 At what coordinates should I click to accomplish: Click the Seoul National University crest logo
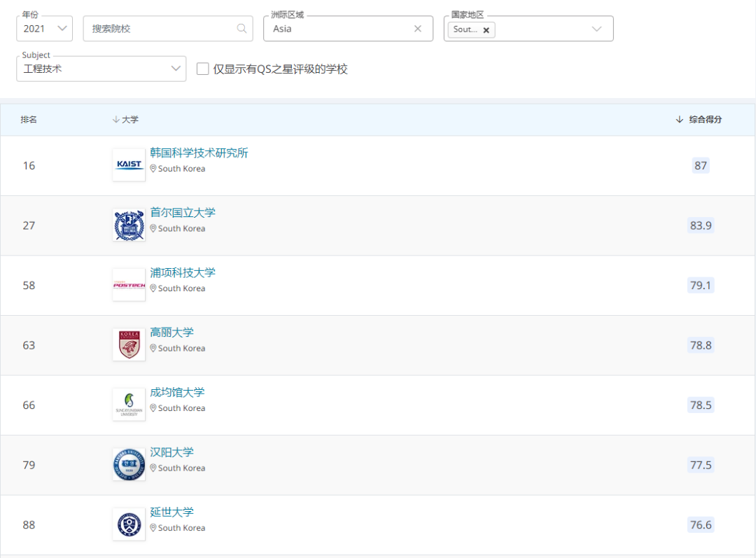129,225
